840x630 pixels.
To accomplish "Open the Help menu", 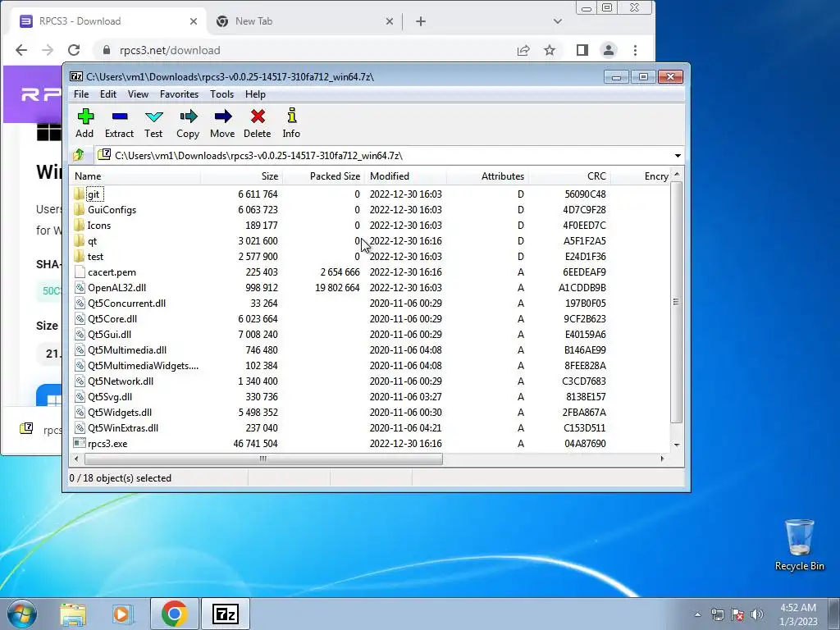I will (256, 94).
